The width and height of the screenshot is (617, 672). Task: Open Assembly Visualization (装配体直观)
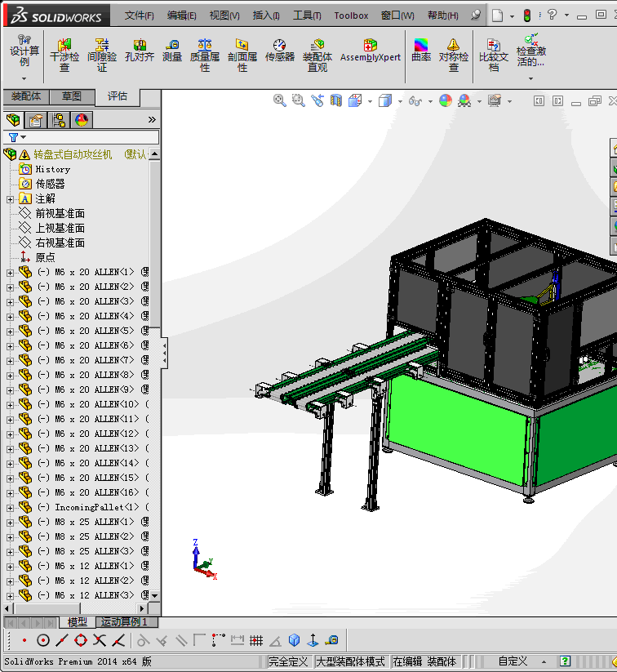click(317, 55)
